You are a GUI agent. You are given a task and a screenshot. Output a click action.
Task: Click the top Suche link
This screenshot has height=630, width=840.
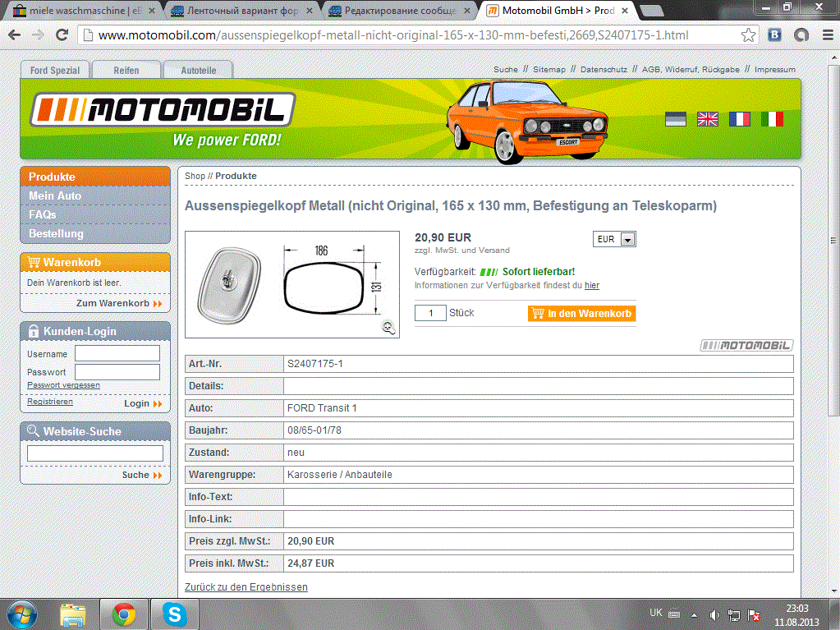(506, 69)
